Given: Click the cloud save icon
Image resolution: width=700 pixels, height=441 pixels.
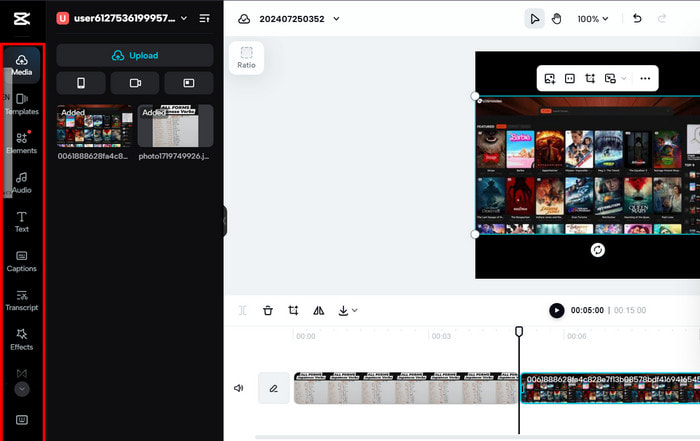Looking at the screenshot, I should point(244,19).
